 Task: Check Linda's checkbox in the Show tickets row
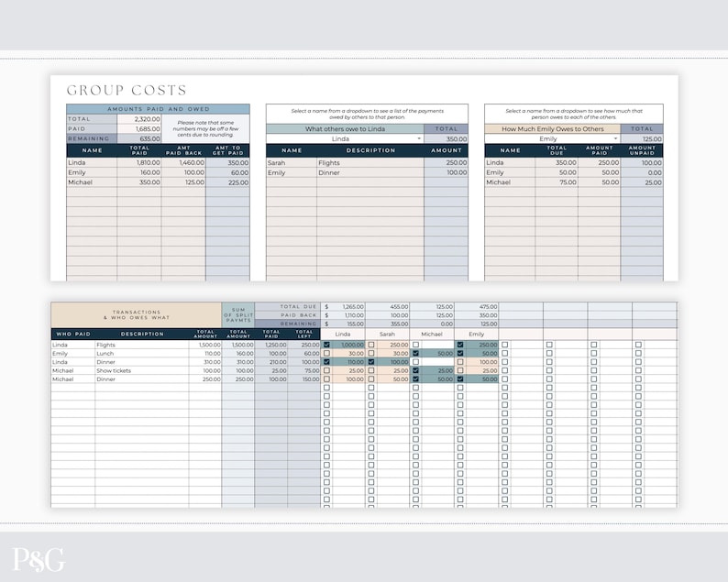326,370
